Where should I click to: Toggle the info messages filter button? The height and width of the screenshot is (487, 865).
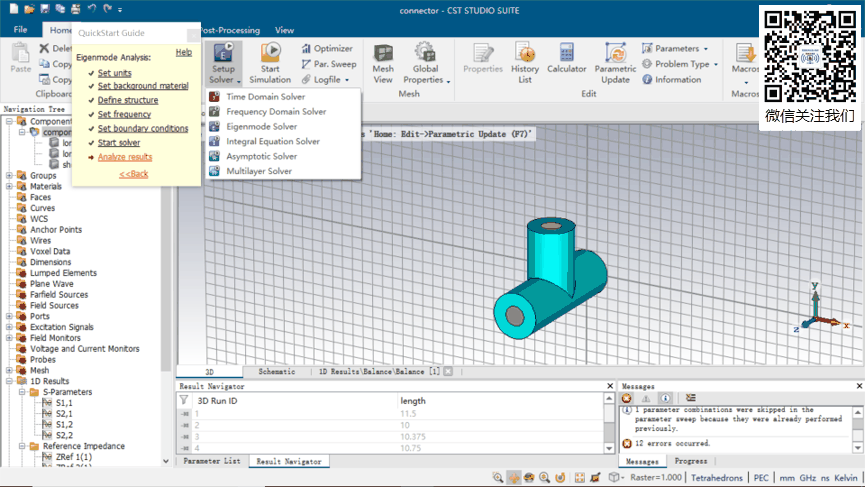pos(665,398)
